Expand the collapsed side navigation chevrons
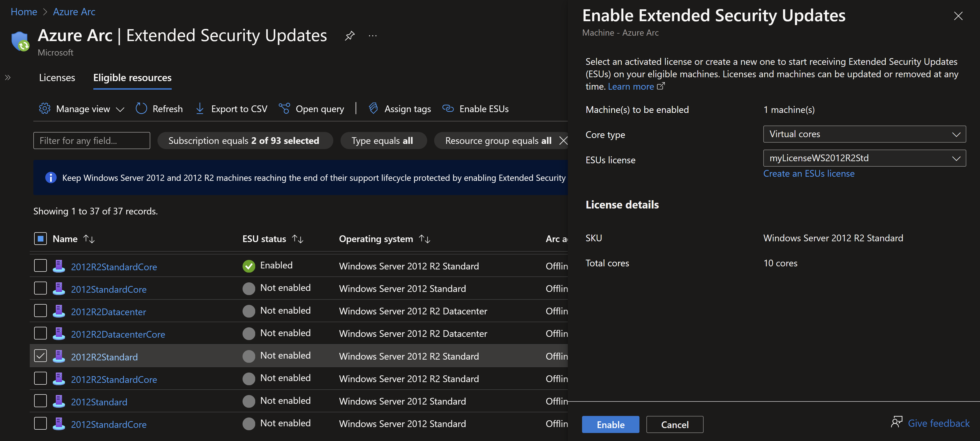Viewport: 980px width, 441px height. pos(7,78)
